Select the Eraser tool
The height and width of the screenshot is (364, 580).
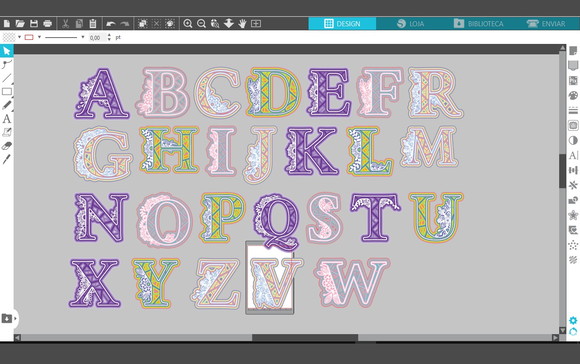tap(6, 146)
